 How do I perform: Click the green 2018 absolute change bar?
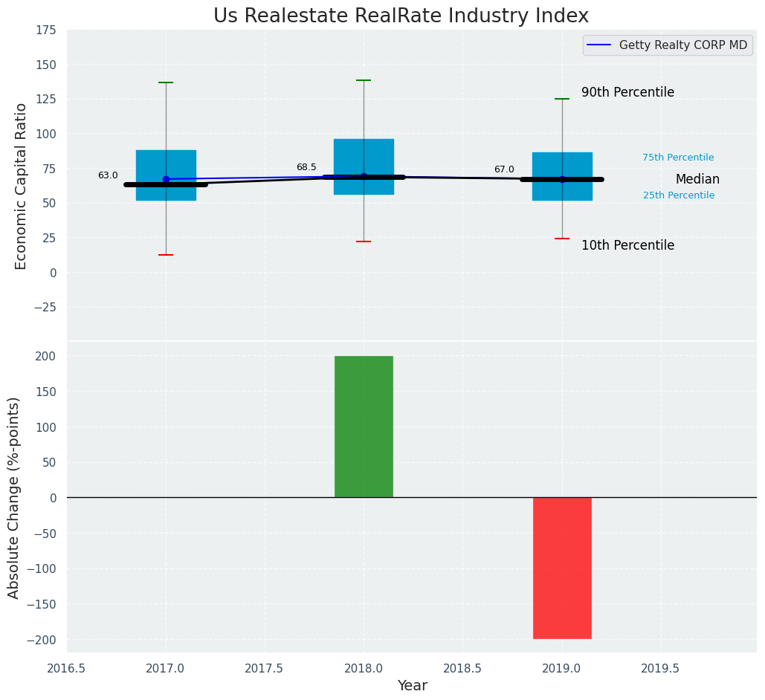pos(364,427)
